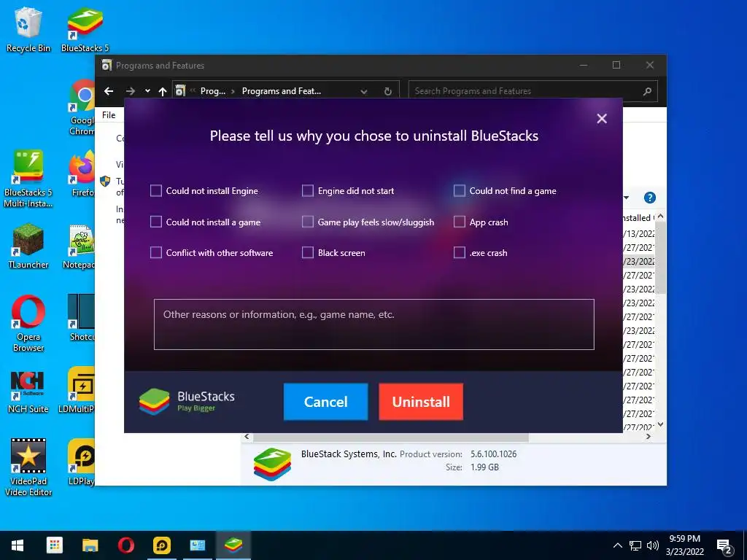Click the forward arrow in Programs and Features
This screenshot has width=747, height=560.
(131, 91)
